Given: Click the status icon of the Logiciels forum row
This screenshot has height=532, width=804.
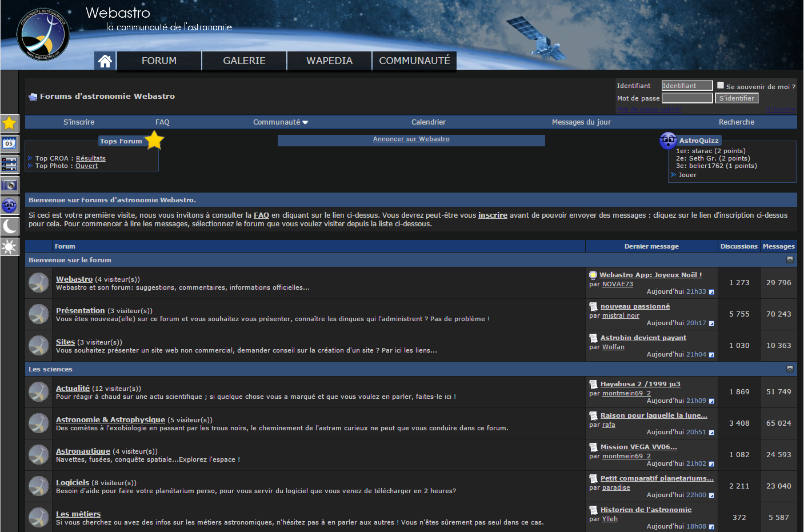Looking at the screenshot, I should tap(39, 486).
